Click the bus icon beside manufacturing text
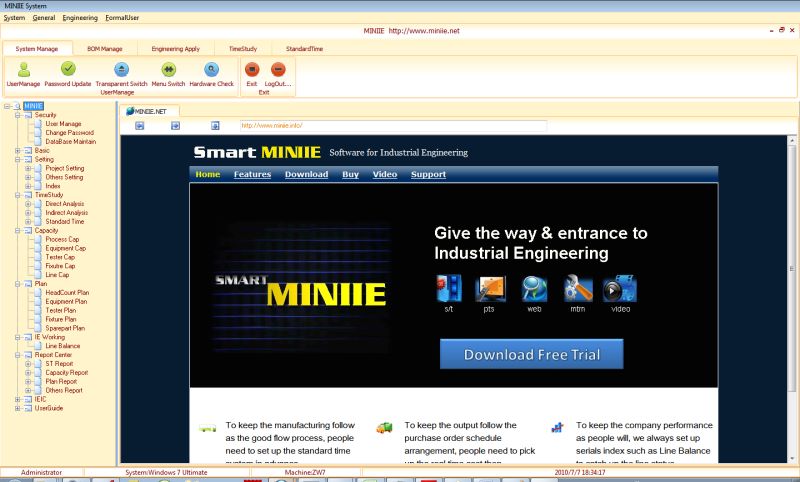This screenshot has height=482, width=800. tap(207, 428)
